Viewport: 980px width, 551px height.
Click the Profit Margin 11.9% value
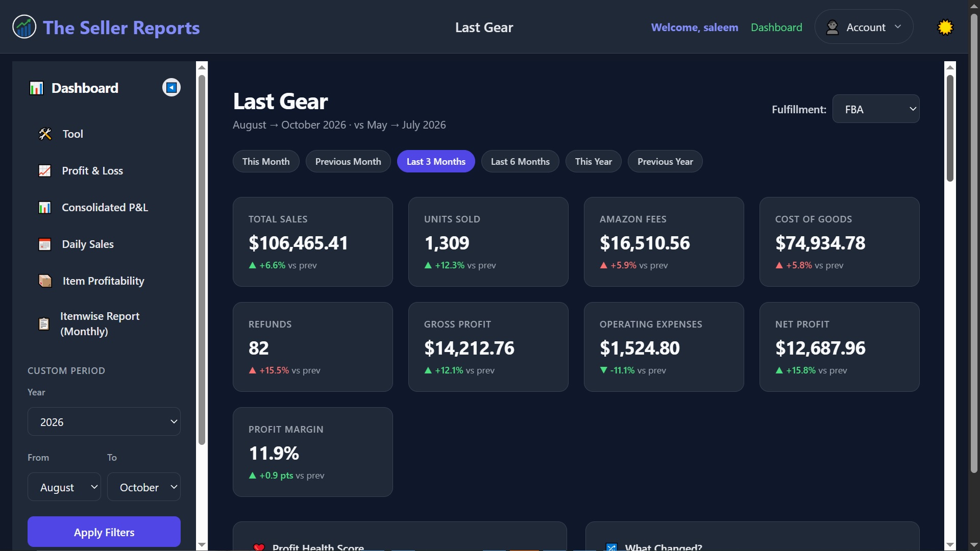point(274,453)
